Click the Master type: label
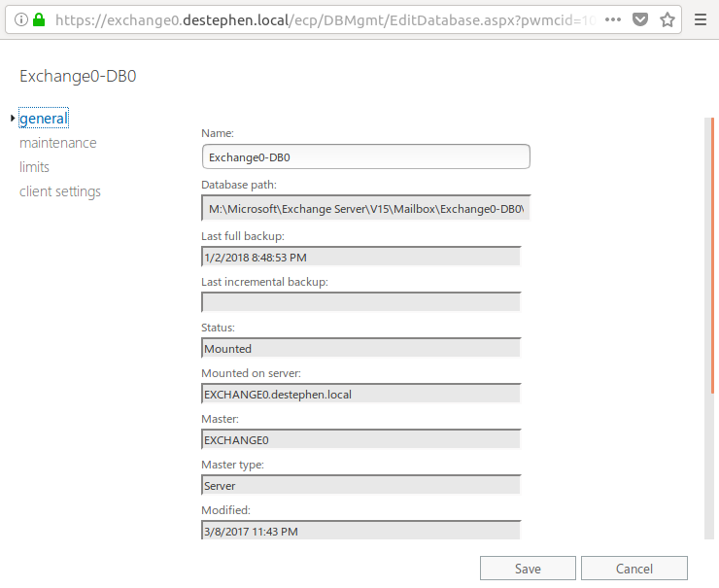 (232, 465)
